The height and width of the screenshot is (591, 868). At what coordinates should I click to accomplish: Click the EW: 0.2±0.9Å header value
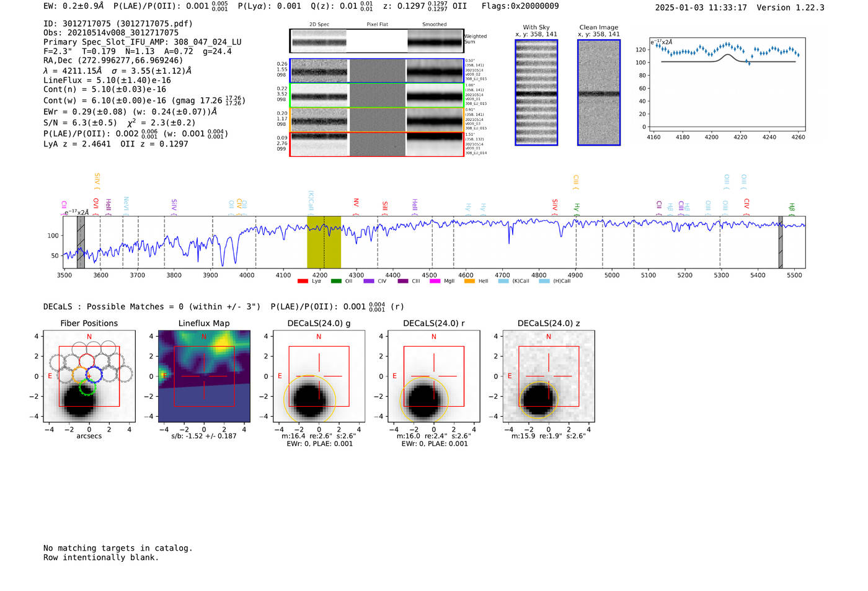point(74,6)
